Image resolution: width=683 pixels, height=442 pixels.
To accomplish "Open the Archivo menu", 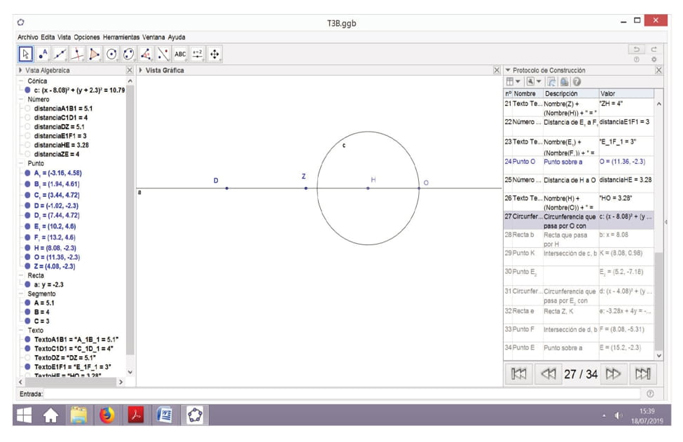I will point(27,37).
